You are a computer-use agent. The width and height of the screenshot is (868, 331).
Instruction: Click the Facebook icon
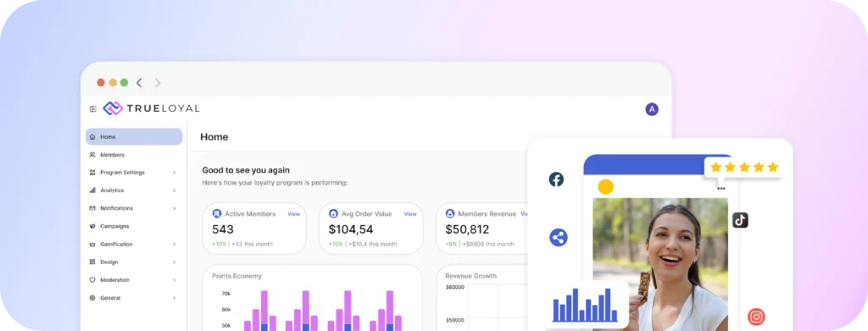pos(556,179)
